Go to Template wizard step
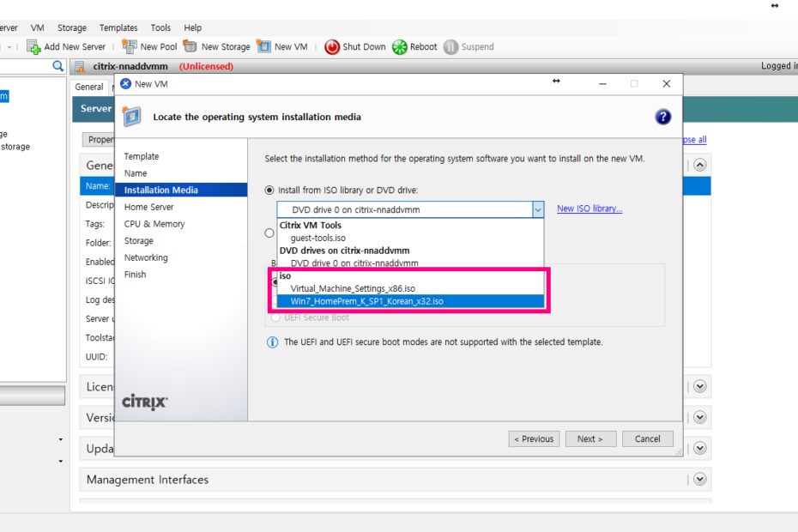This screenshot has width=798, height=532. click(142, 156)
